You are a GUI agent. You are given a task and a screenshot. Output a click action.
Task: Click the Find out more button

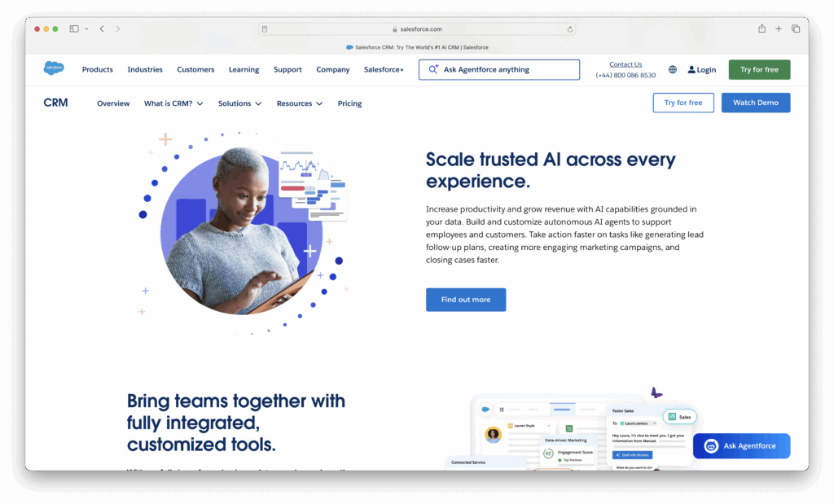point(466,300)
